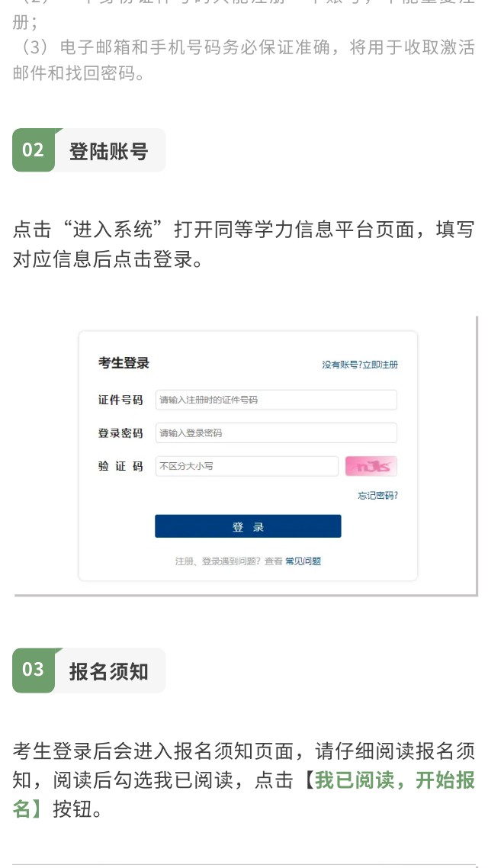
Task: Click the 登录密码 field label
Action: (120, 432)
